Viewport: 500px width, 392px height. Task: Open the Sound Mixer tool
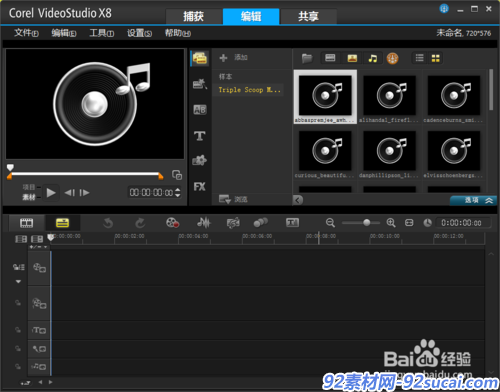click(204, 223)
